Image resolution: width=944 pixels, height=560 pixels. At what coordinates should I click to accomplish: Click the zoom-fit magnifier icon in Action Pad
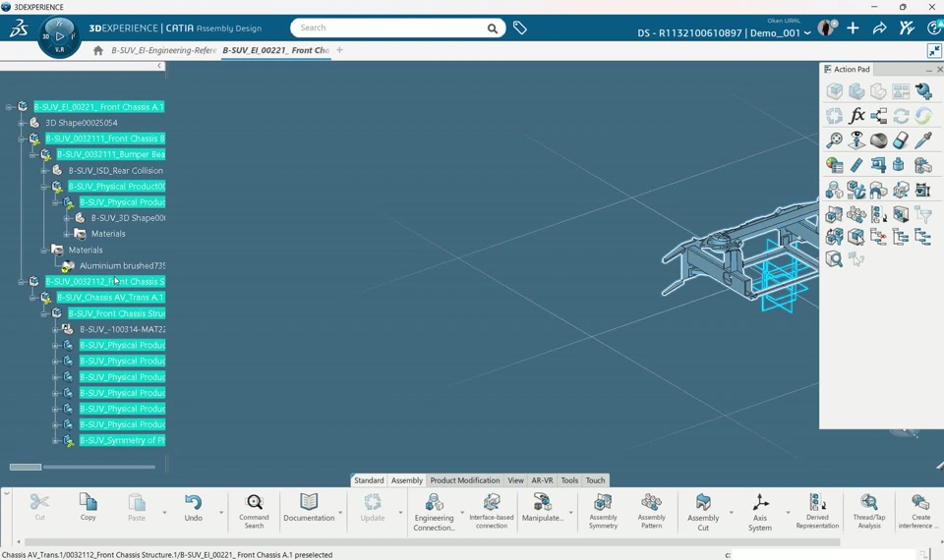pos(834,140)
